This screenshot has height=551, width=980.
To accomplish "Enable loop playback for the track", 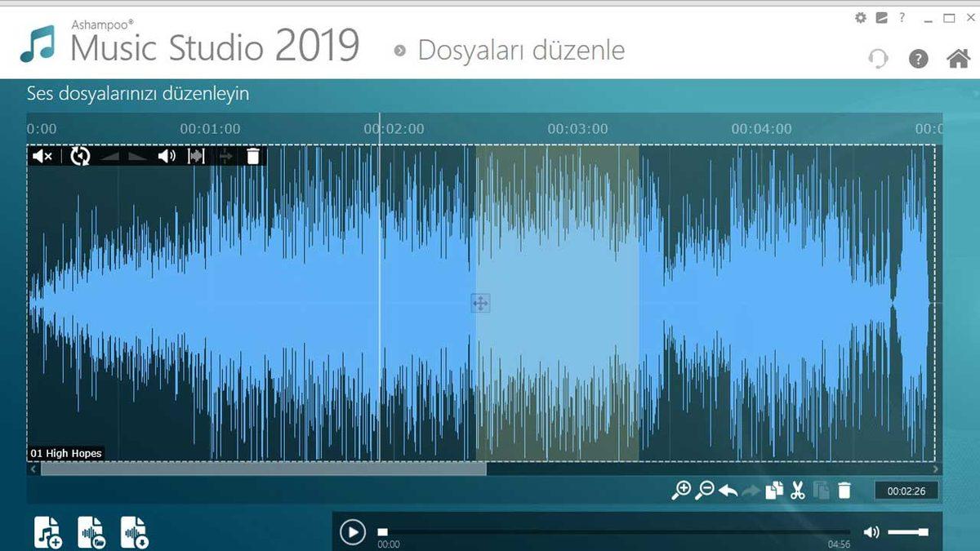I will coord(80,157).
